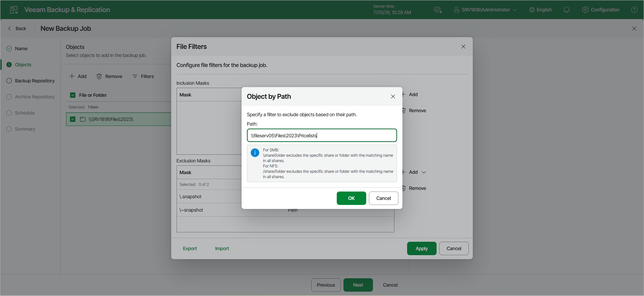644x296 pixels.
Task: Go back using the Back arrow
Action: pos(17,28)
